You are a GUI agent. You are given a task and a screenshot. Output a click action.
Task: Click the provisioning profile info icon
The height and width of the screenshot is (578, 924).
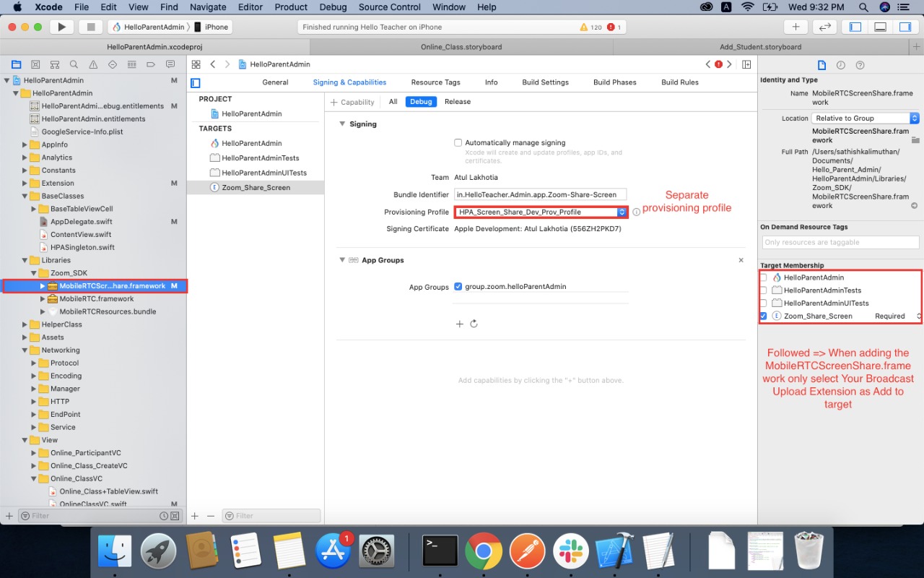pyautogui.click(x=636, y=212)
